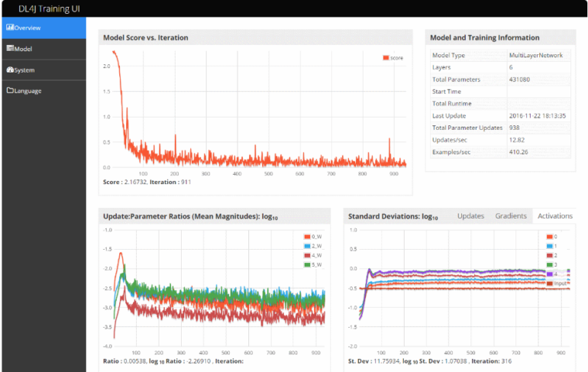Toggle the 4_W series legend entry

(x=313, y=255)
